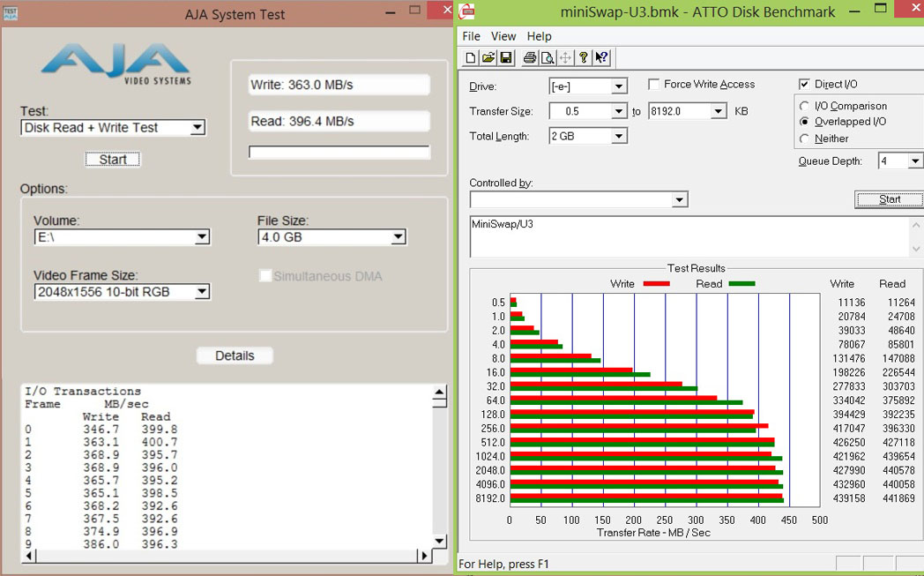Viewport: 924px width, 576px height.
Task: Click scroll down arrow of description field
Action: pos(916,249)
